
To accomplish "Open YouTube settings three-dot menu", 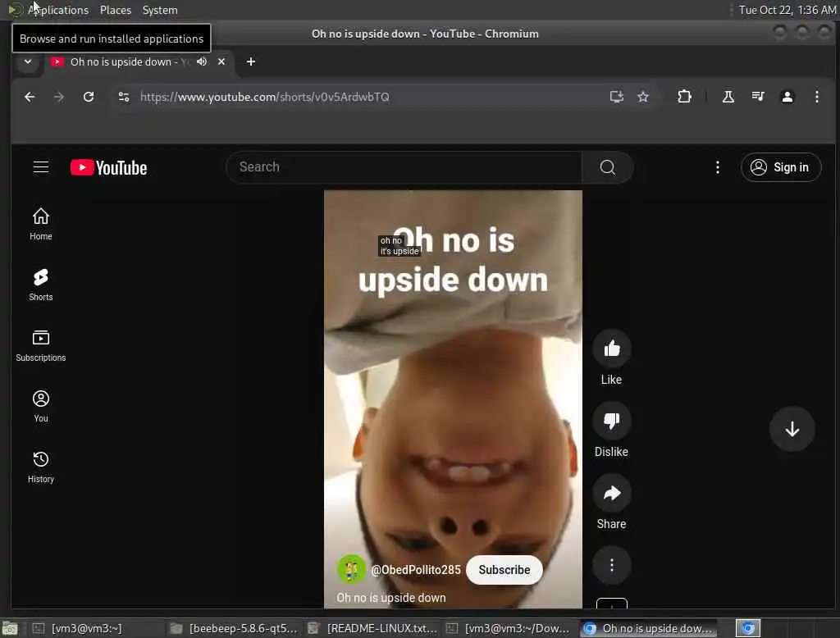I will click(x=717, y=167).
